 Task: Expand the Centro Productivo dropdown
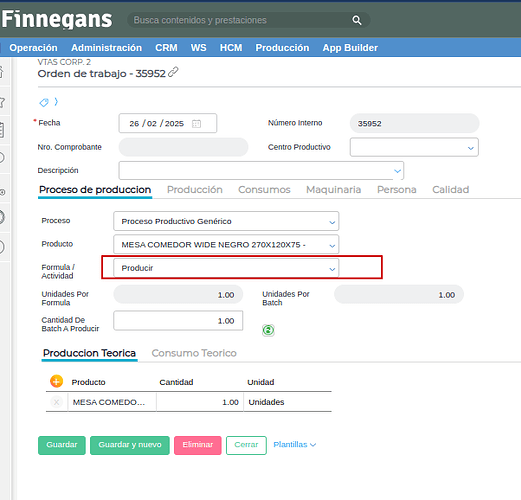pyautogui.click(x=414, y=147)
